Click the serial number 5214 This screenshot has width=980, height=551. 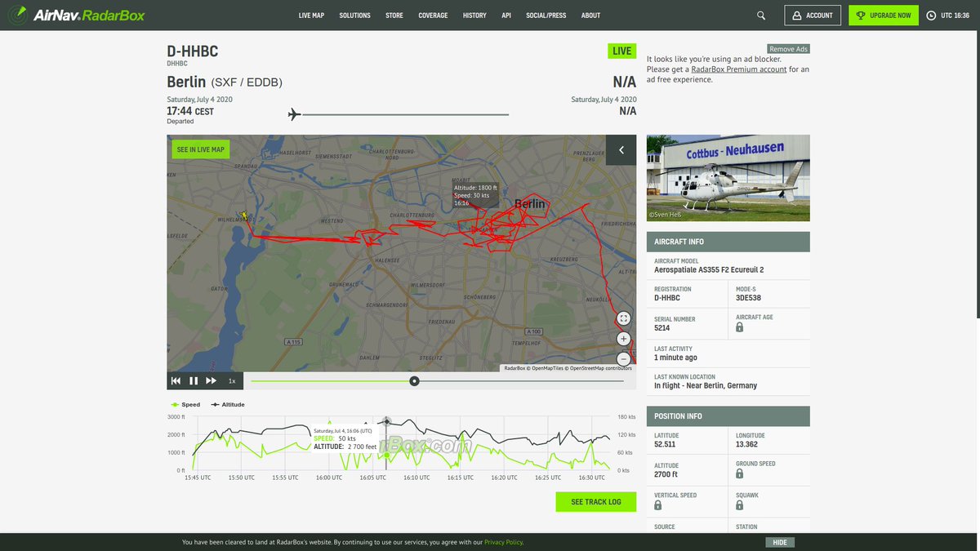click(662, 328)
